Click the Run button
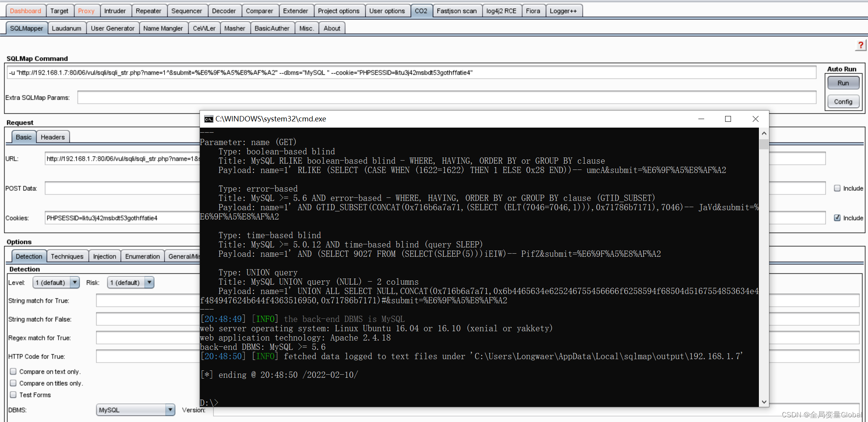868x422 pixels. [x=843, y=83]
